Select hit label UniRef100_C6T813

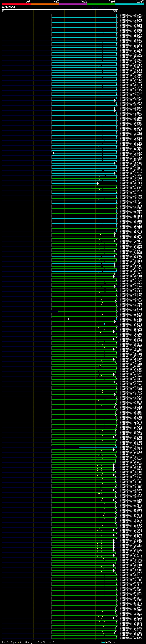(131, 181)
